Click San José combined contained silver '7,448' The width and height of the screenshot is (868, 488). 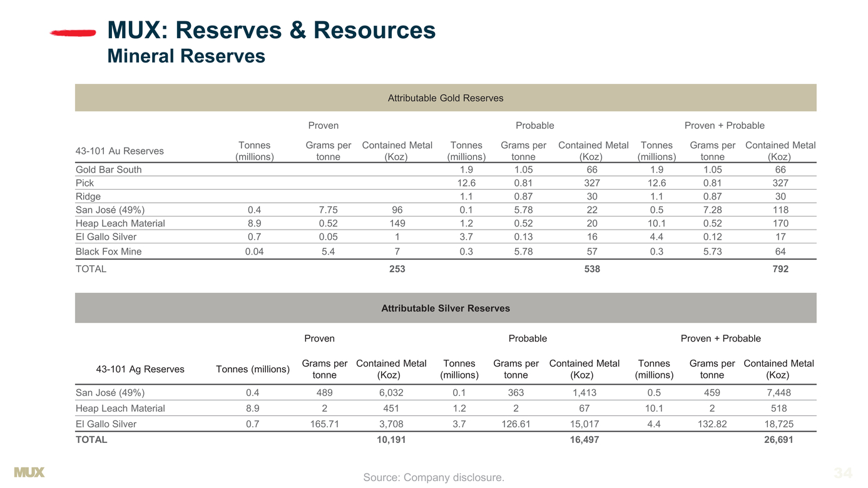pyautogui.click(x=779, y=393)
